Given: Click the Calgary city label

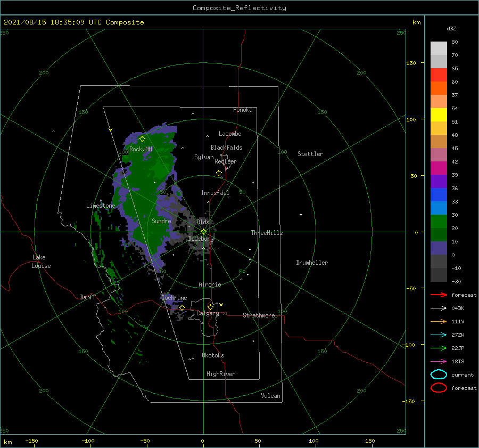Looking at the screenshot, I should (208, 313).
